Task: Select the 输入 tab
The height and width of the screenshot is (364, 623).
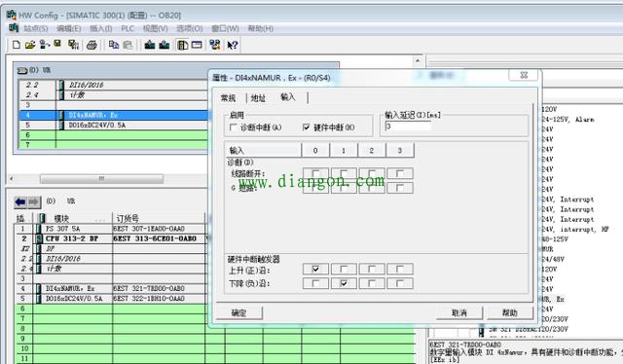Action: click(x=288, y=97)
